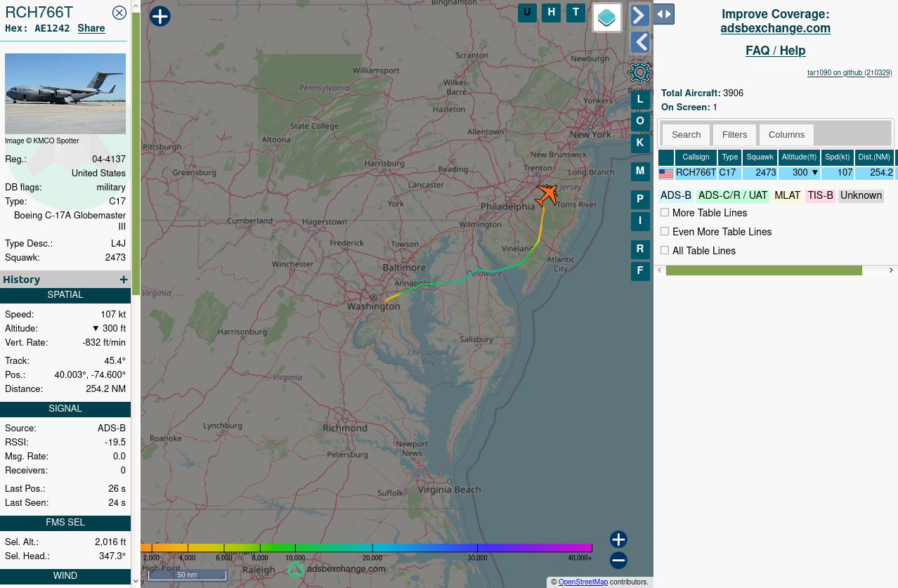Toggle the I map button
The image size is (898, 588).
coord(640,221)
